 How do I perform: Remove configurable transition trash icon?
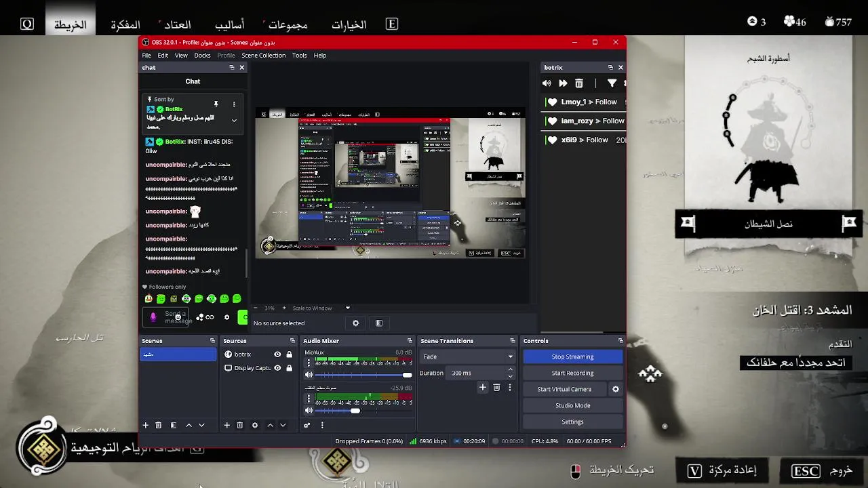tap(496, 388)
